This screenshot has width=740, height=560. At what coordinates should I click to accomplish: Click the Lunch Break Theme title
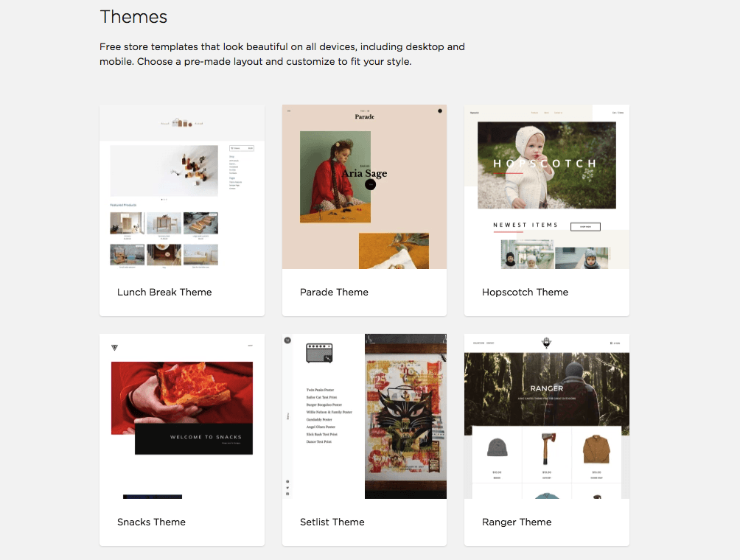pos(164,292)
